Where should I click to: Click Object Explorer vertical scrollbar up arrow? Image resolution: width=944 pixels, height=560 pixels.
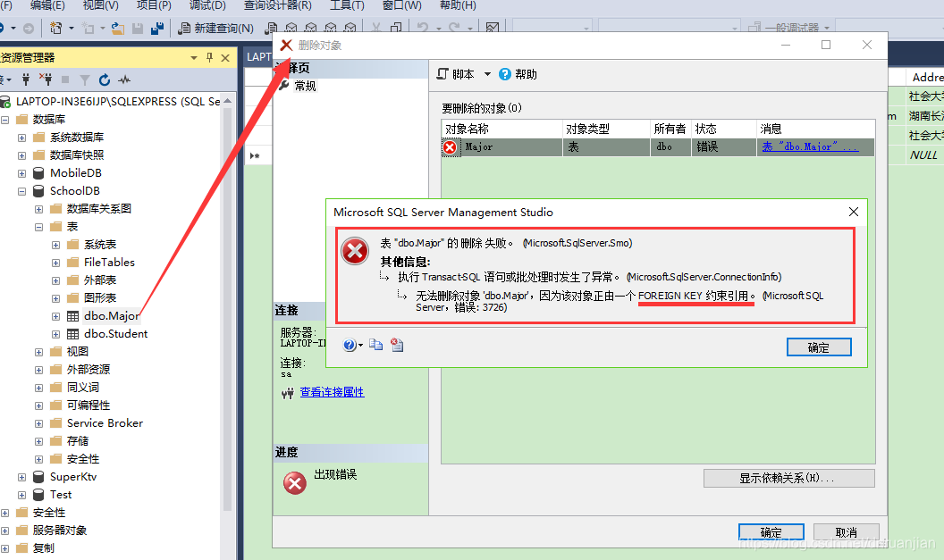pyautogui.click(x=228, y=101)
